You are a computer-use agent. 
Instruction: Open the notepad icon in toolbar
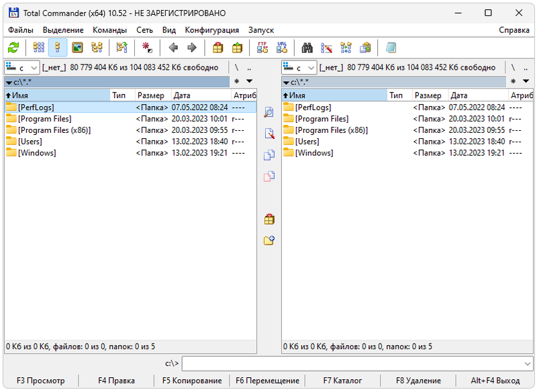pyautogui.click(x=391, y=48)
